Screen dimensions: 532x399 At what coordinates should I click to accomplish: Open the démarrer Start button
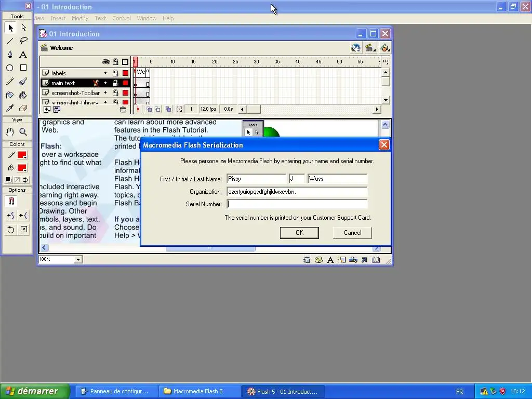[x=35, y=391]
